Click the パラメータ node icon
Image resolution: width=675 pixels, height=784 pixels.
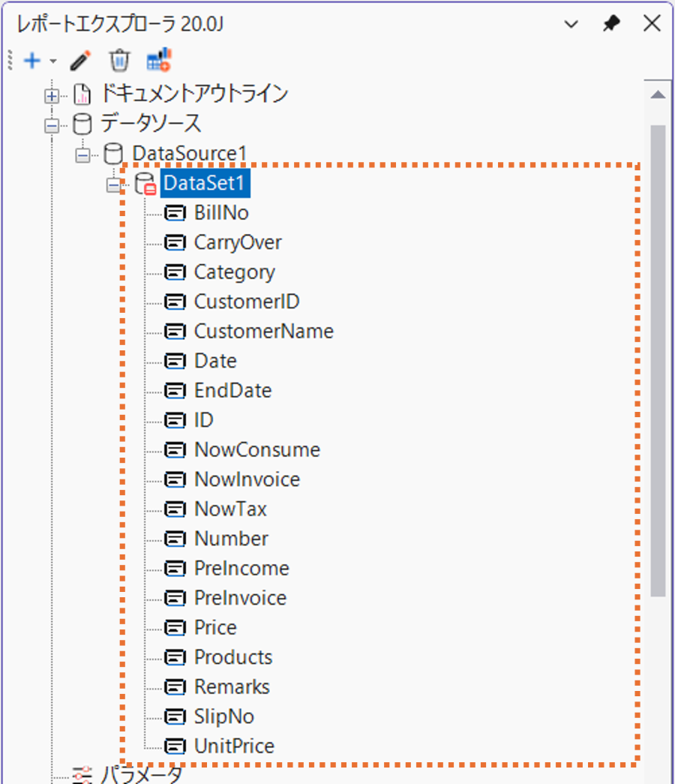point(82,773)
